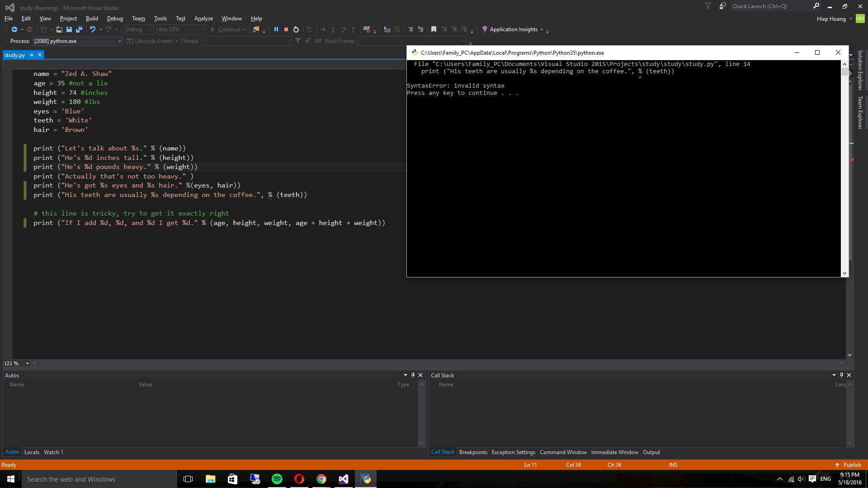Open Spotify from the taskbar
This screenshot has height=488, width=868.
coord(277,479)
